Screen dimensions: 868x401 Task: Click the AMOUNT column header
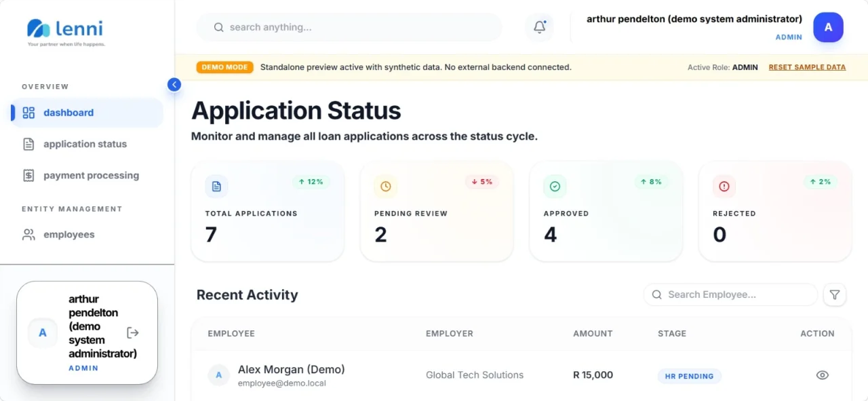click(593, 333)
